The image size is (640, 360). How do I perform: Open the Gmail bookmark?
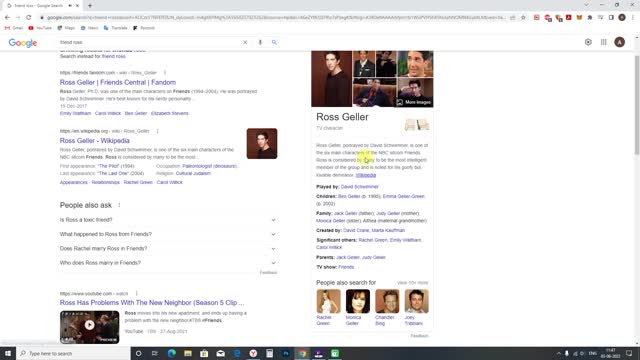pyautogui.click(x=14, y=28)
